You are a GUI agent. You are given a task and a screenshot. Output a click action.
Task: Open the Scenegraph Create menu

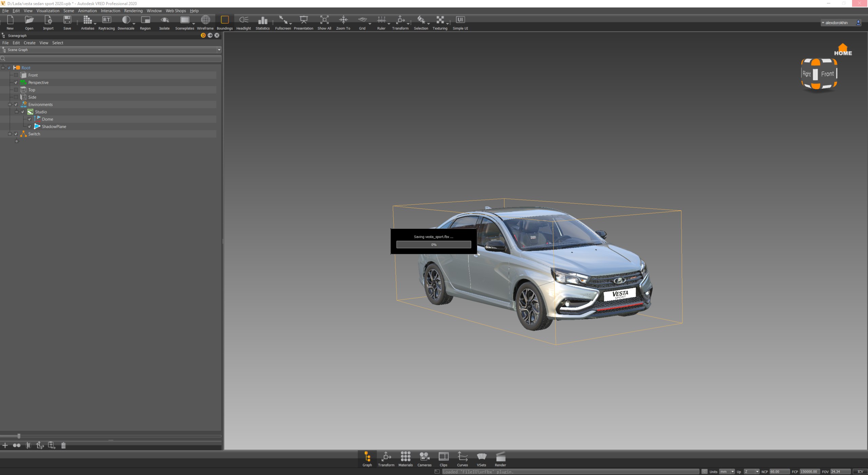[x=30, y=43]
